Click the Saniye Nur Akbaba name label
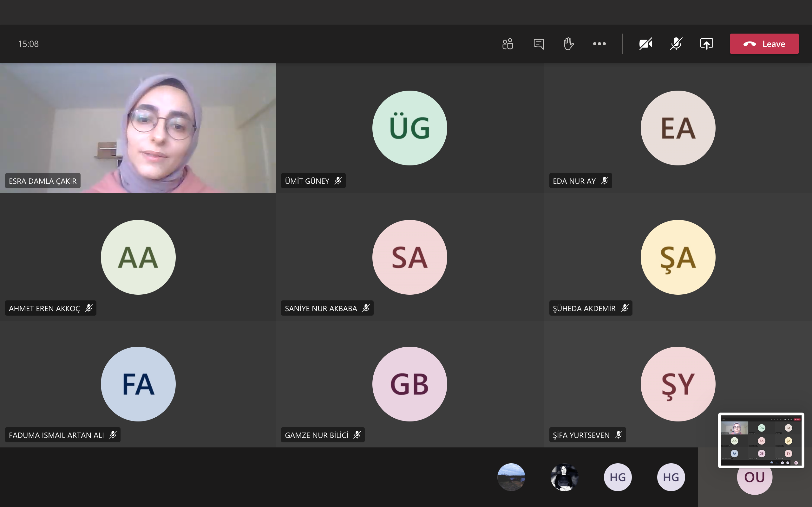The width and height of the screenshot is (812, 507). 321,308
